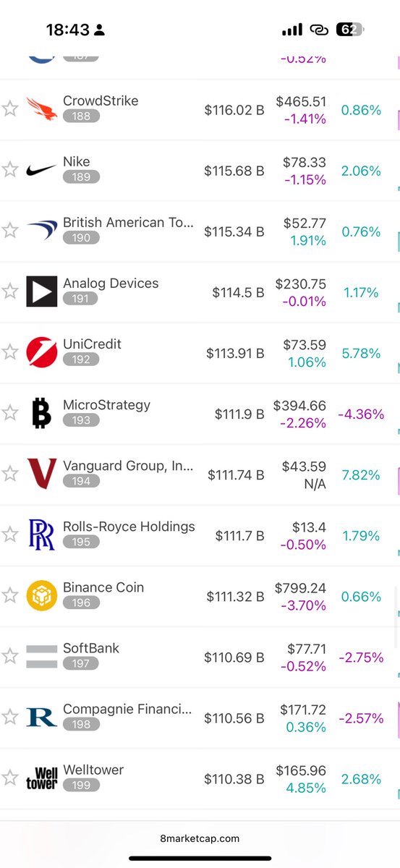Tap the CrowdStrike falcon logo

41,109
